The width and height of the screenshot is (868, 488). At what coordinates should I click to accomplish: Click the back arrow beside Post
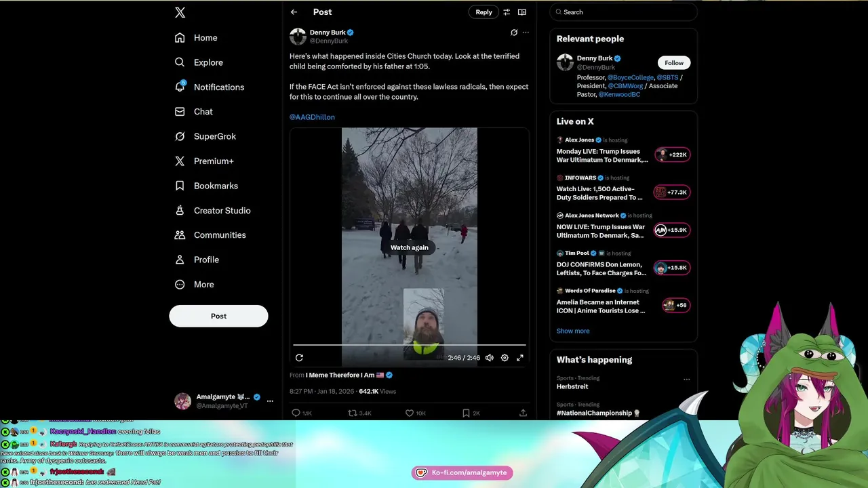pyautogui.click(x=294, y=12)
